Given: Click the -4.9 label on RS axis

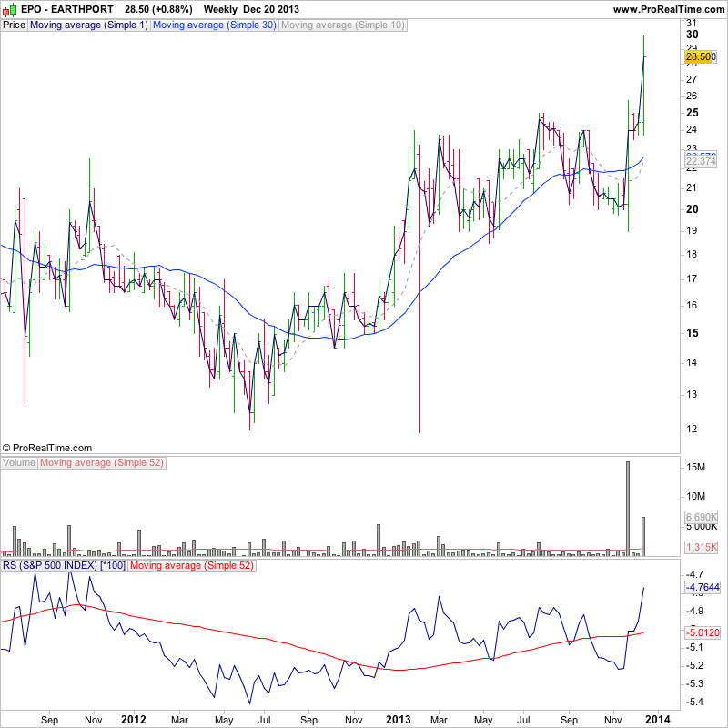Looking at the screenshot, I should [x=694, y=611].
